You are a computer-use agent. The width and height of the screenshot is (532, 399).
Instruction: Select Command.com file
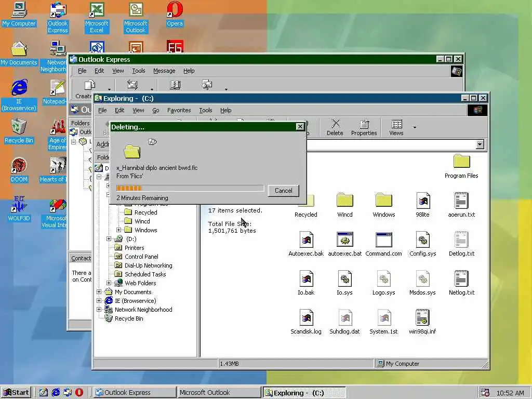coord(384,244)
